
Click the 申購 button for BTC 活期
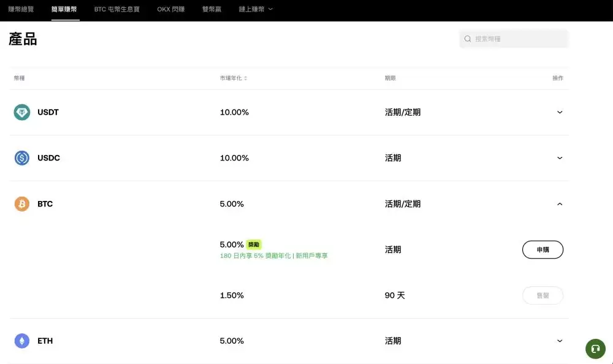543,249
